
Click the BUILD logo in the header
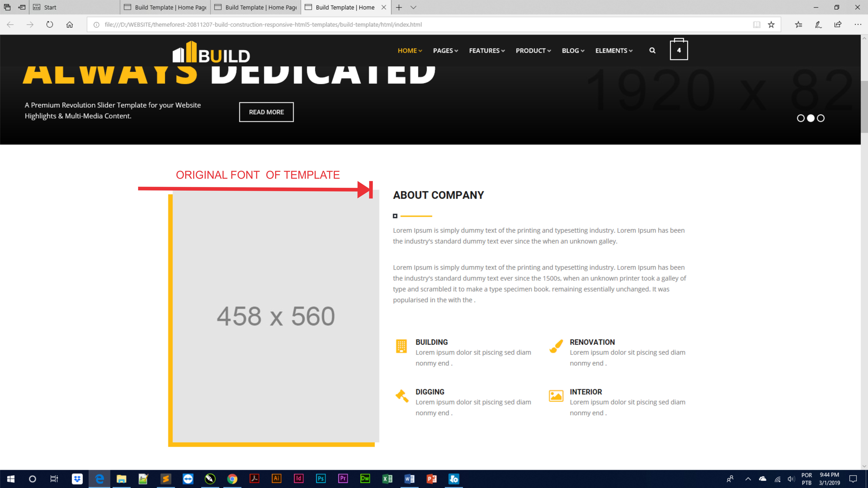click(x=211, y=52)
